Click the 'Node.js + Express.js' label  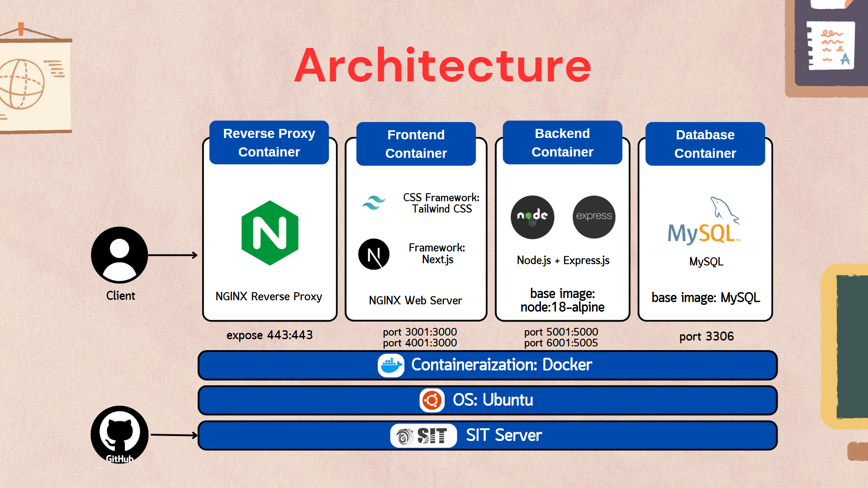click(x=563, y=261)
